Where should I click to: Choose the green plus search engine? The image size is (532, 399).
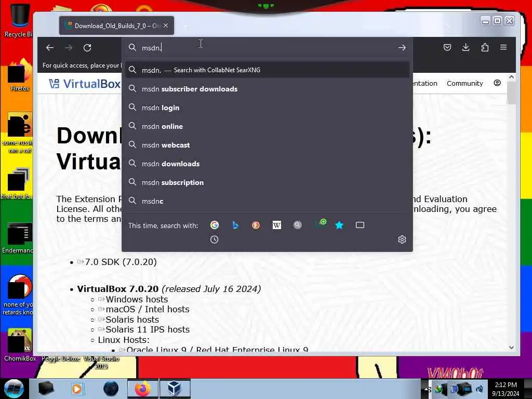click(321, 224)
